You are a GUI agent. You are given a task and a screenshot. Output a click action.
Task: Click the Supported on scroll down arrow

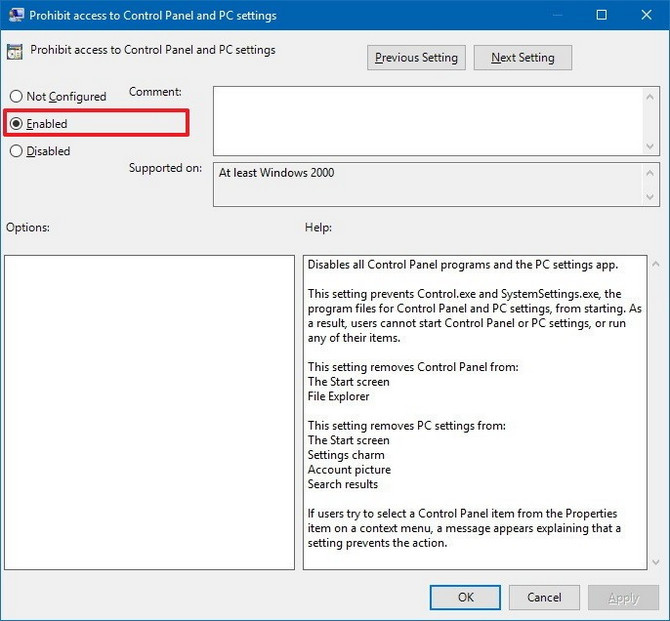tap(651, 197)
